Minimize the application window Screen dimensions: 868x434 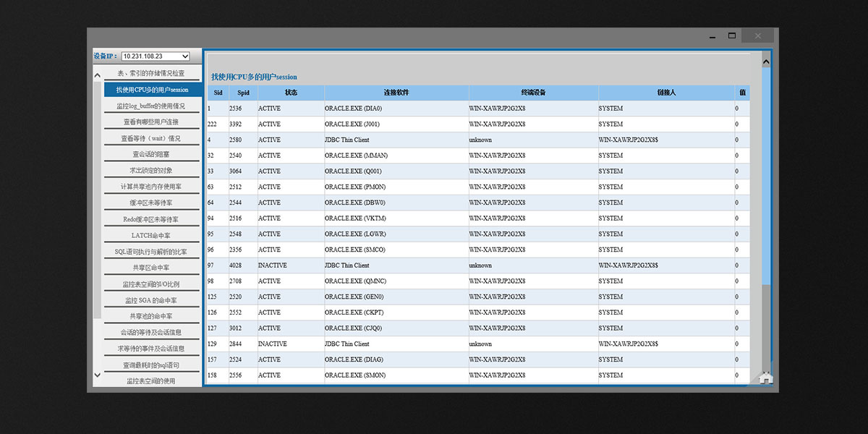pos(712,36)
